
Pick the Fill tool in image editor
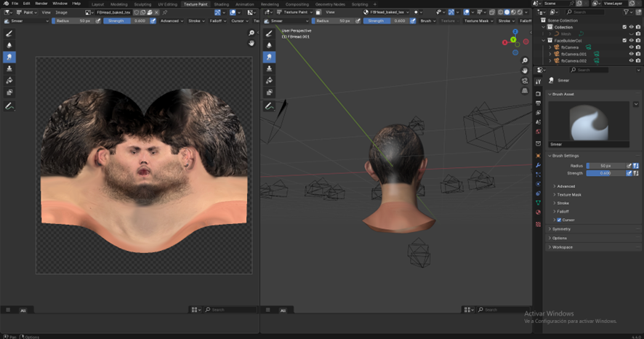pyautogui.click(x=10, y=80)
